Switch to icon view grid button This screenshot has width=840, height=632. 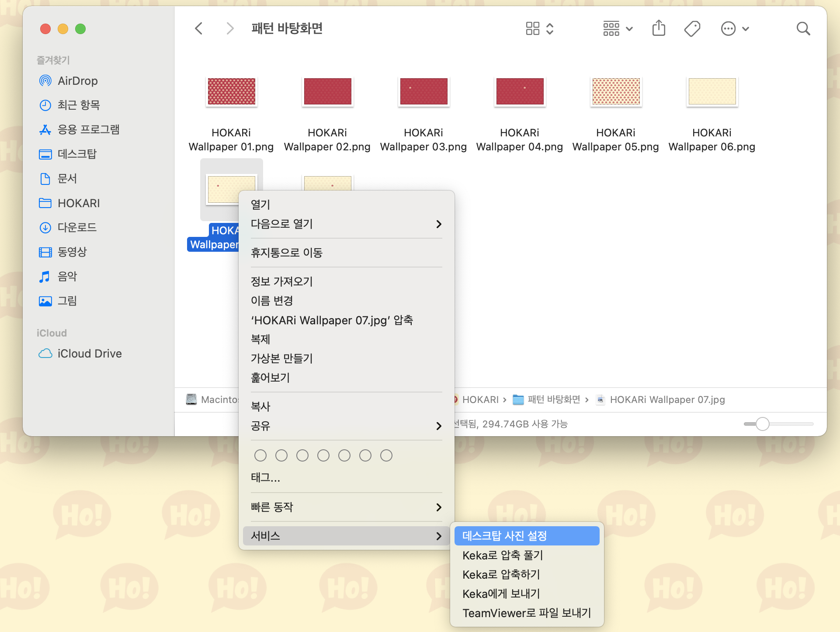pyautogui.click(x=533, y=29)
